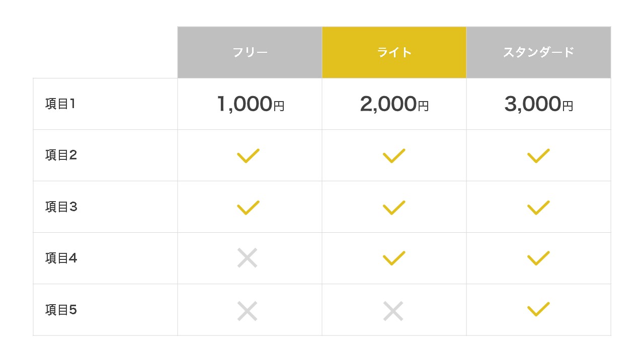Click the checkmark for 項目5 under スタンダード
Viewport: 644px width, 362px height.
(x=538, y=309)
